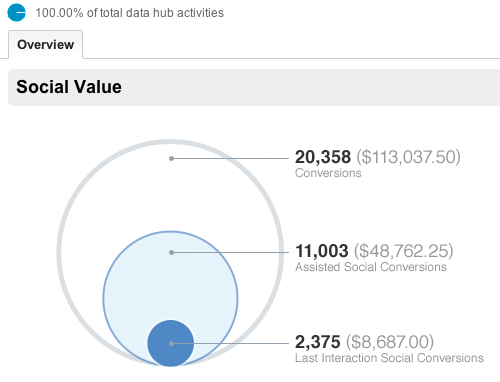This screenshot has width=500, height=382.
Task: Click the 11,003 assisted conversions number
Action: (x=322, y=251)
